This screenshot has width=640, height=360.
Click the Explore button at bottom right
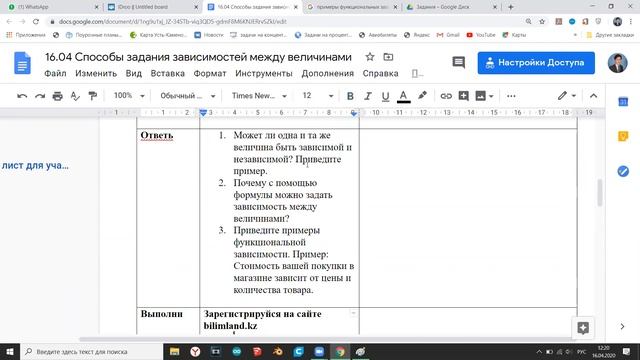coord(583,327)
